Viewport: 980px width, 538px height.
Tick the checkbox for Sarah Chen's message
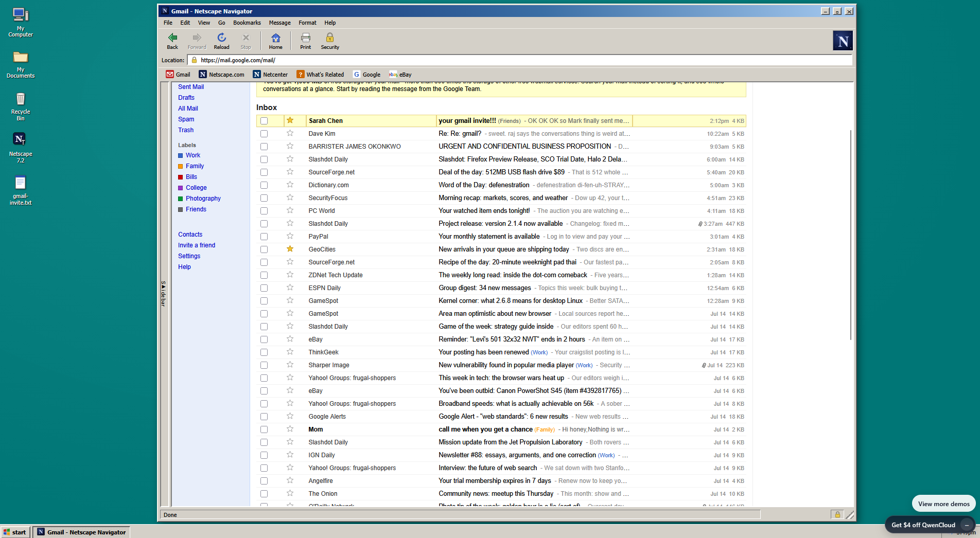tap(264, 121)
